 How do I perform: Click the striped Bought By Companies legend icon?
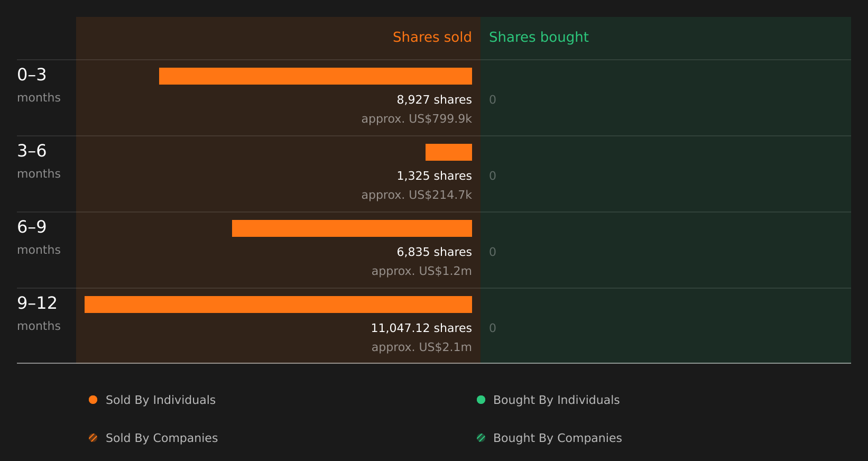tap(481, 438)
